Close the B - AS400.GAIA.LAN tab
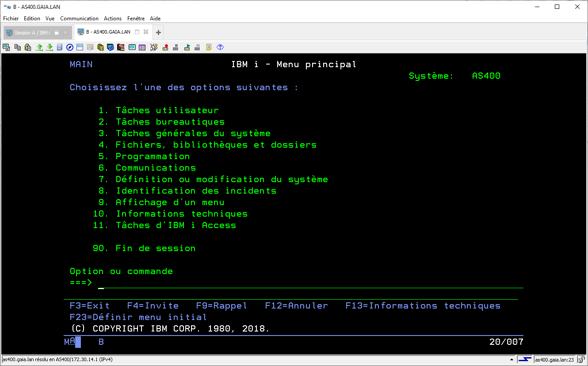Image resolution: width=588 pixels, height=366 pixels. (146, 32)
